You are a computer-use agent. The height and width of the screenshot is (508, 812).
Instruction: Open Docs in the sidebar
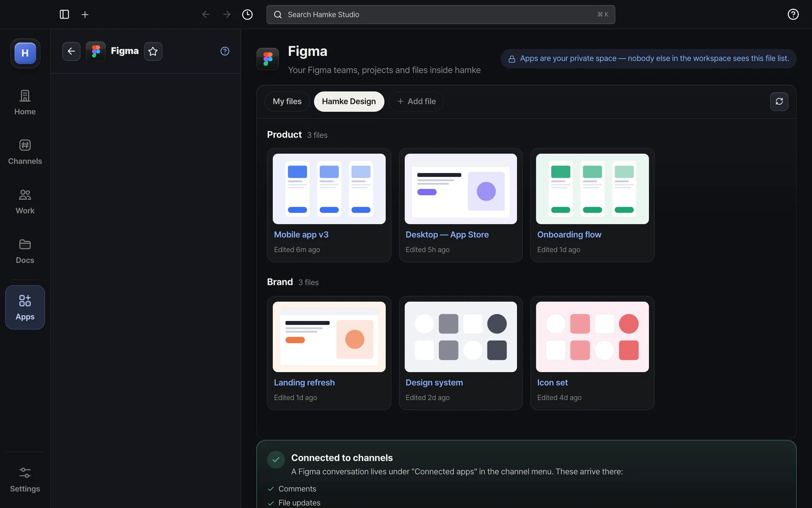(x=25, y=251)
